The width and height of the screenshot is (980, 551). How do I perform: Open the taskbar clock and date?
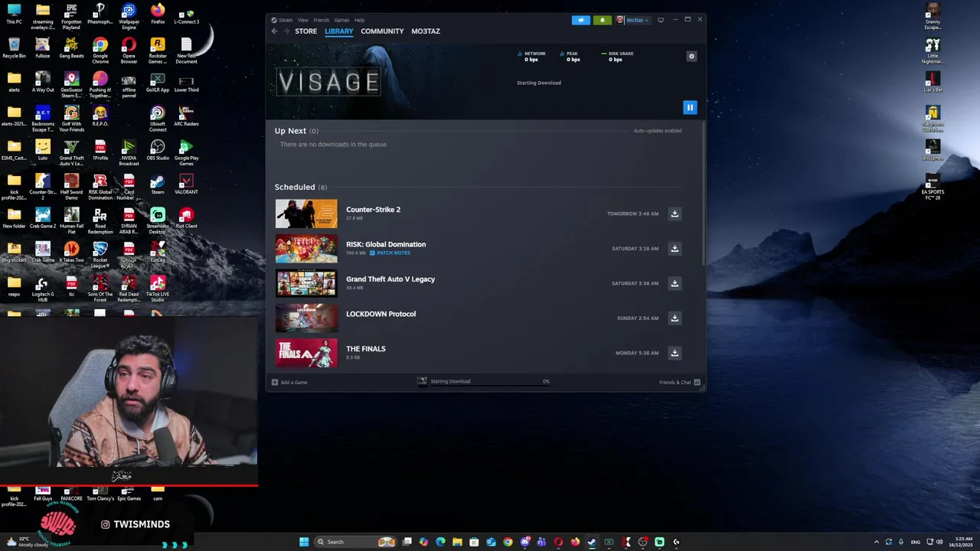(959, 542)
